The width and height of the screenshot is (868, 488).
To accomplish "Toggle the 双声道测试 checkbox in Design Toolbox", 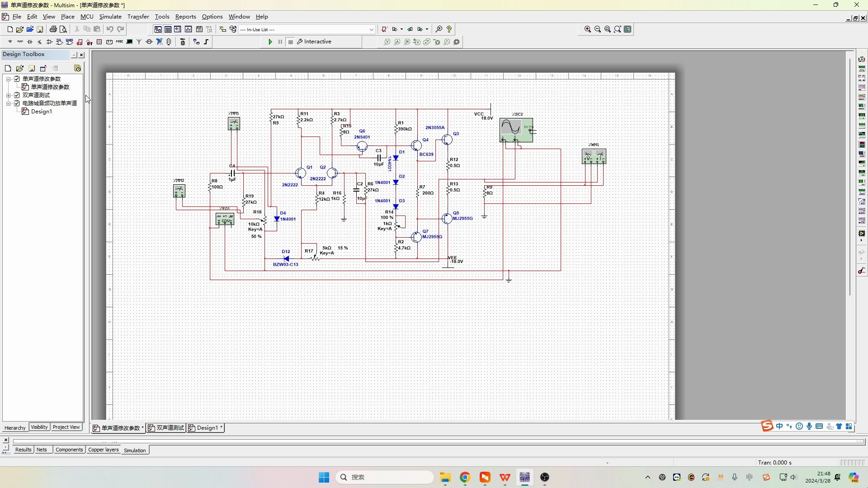I will coord(17,95).
